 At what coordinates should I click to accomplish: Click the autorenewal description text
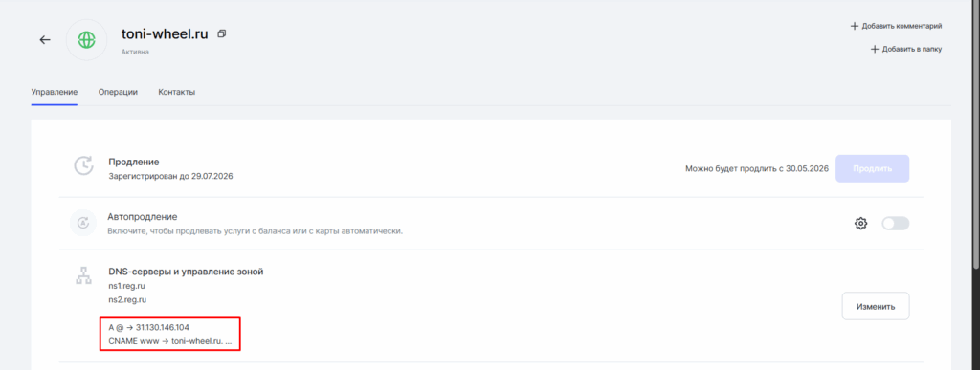[255, 231]
